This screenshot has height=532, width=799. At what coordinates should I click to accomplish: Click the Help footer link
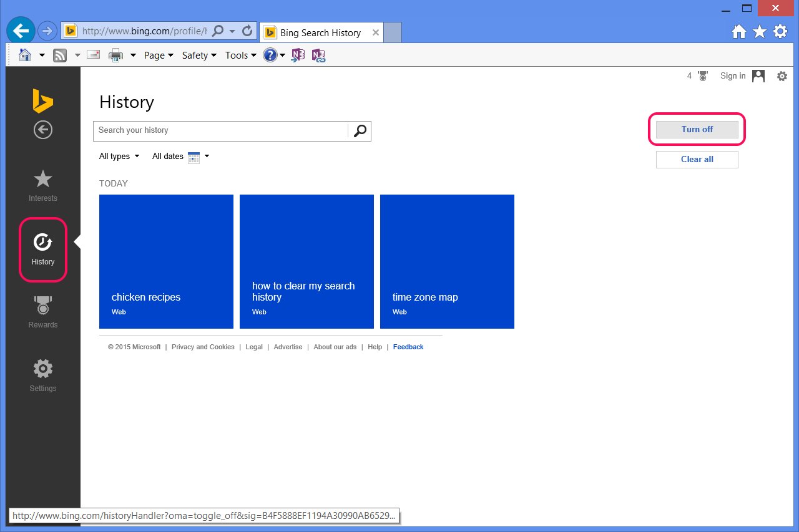click(x=375, y=347)
